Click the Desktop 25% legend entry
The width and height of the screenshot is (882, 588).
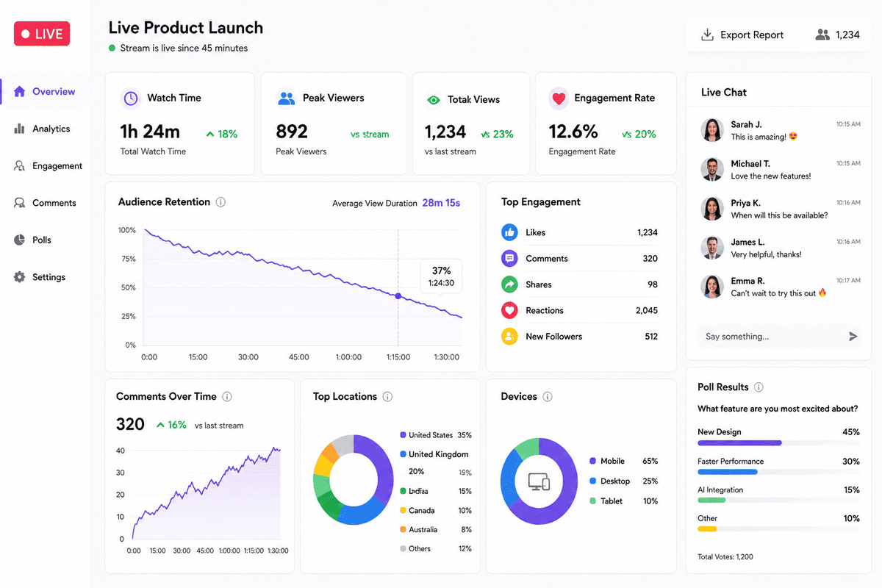pyautogui.click(x=623, y=481)
